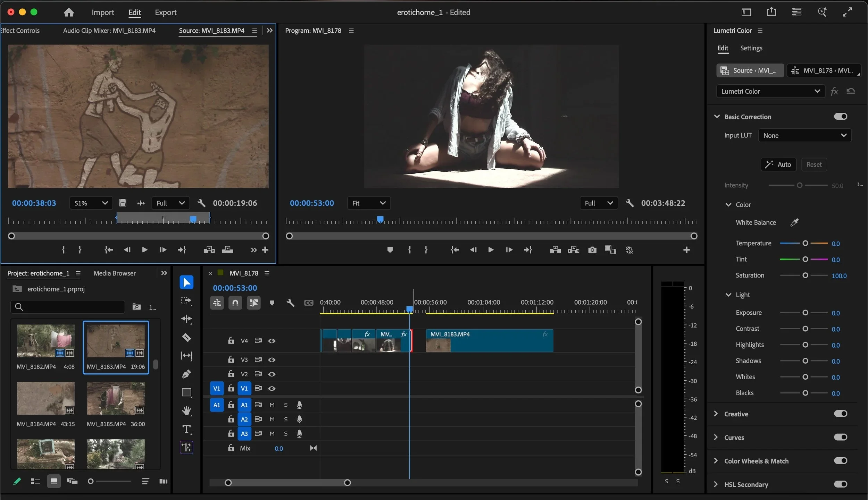The height and width of the screenshot is (500, 868).
Task: Select the Razor tool
Action: tap(186, 337)
